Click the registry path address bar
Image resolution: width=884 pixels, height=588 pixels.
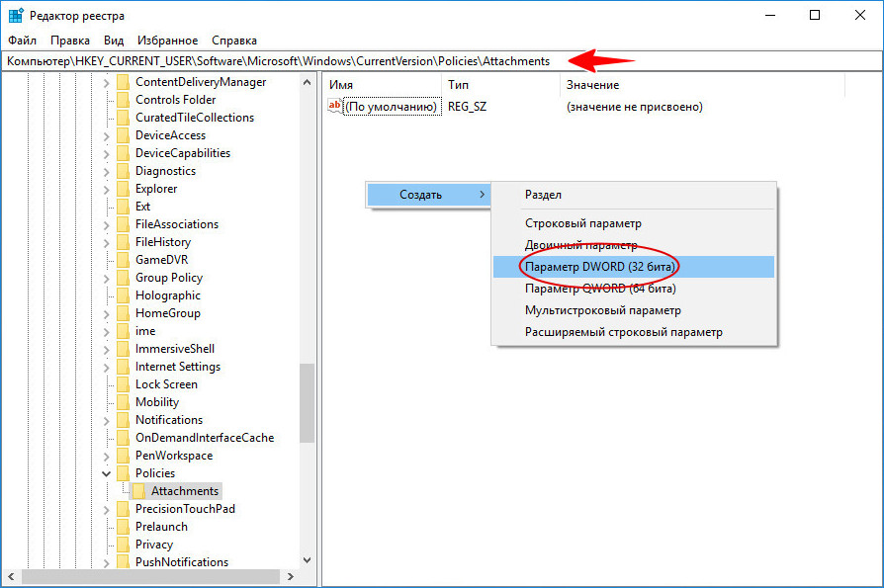click(297, 61)
